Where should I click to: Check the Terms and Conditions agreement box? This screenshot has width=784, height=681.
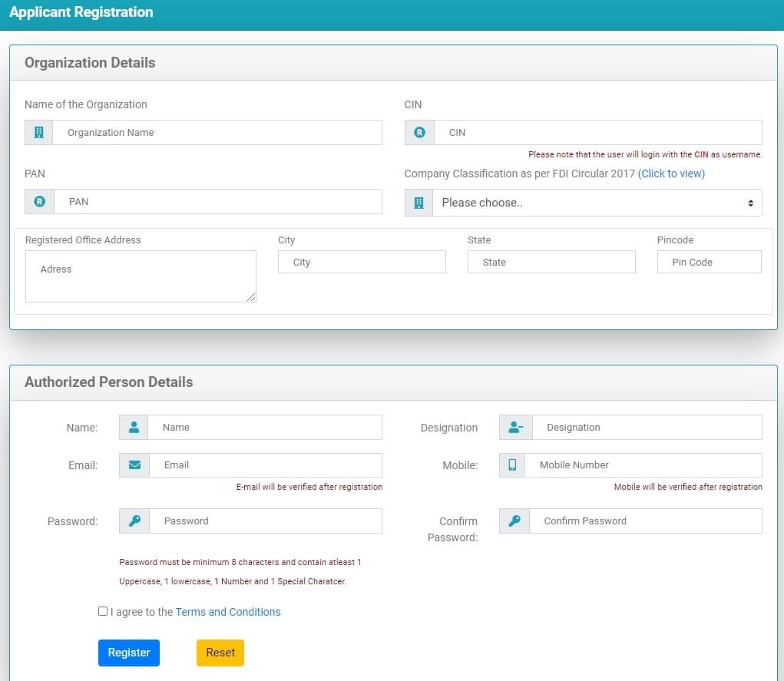(x=102, y=611)
